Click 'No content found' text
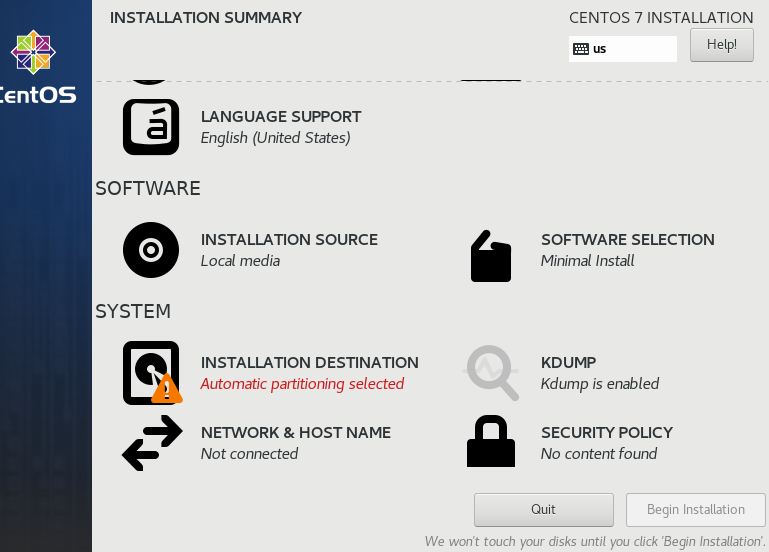This screenshot has width=769, height=552. pyautogui.click(x=599, y=454)
